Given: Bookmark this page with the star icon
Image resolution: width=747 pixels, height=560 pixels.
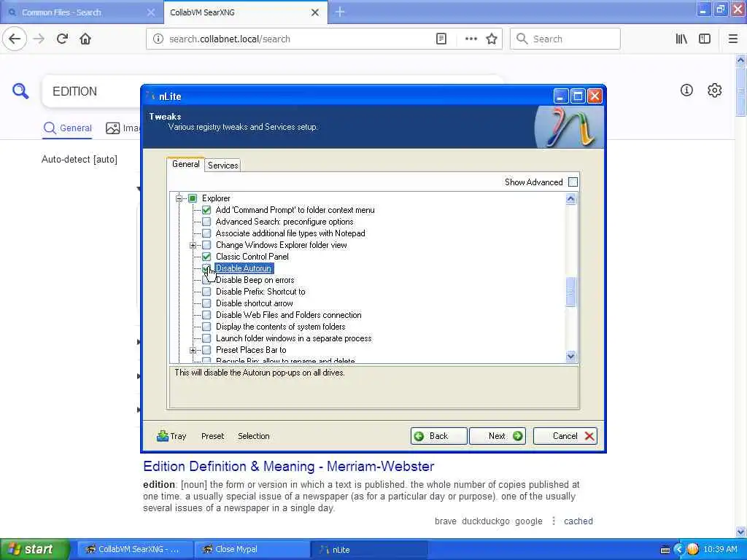Looking at the screenshot, I should tap(492, 39).
